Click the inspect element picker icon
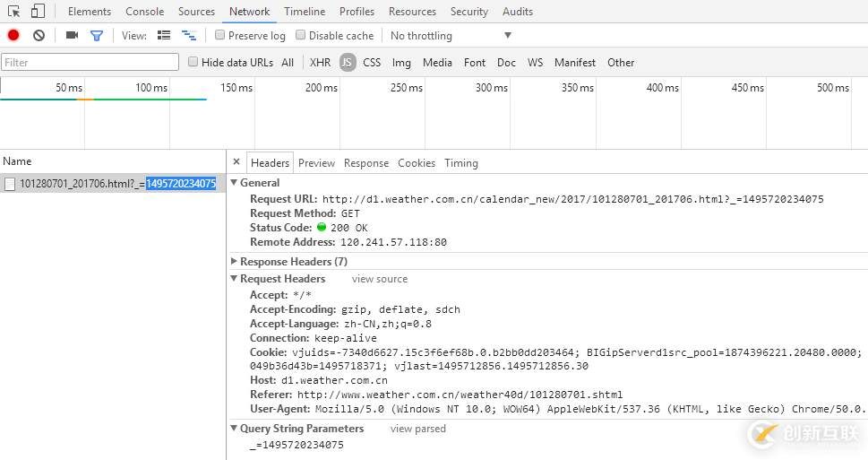 point(14,12)
